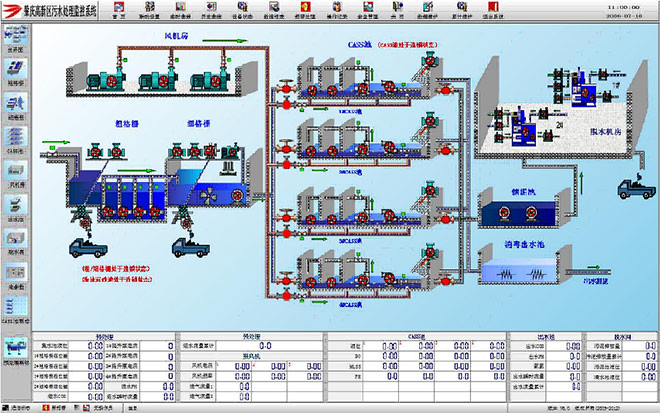This screenshot has width=660, height=413.
Task: Show the 设备状态 equipment status page
Action: point(244,12)
